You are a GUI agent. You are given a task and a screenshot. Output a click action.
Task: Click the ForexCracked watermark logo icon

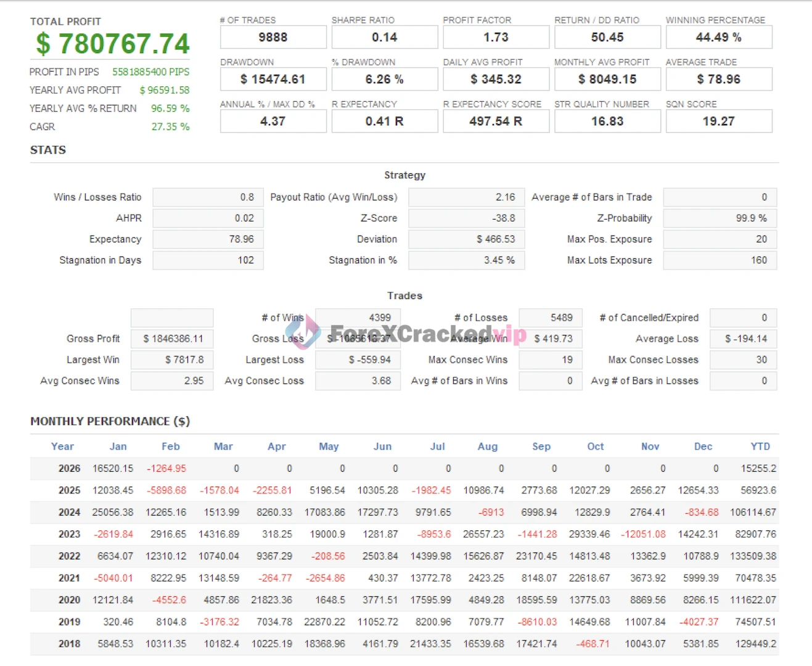coord(303,332)
